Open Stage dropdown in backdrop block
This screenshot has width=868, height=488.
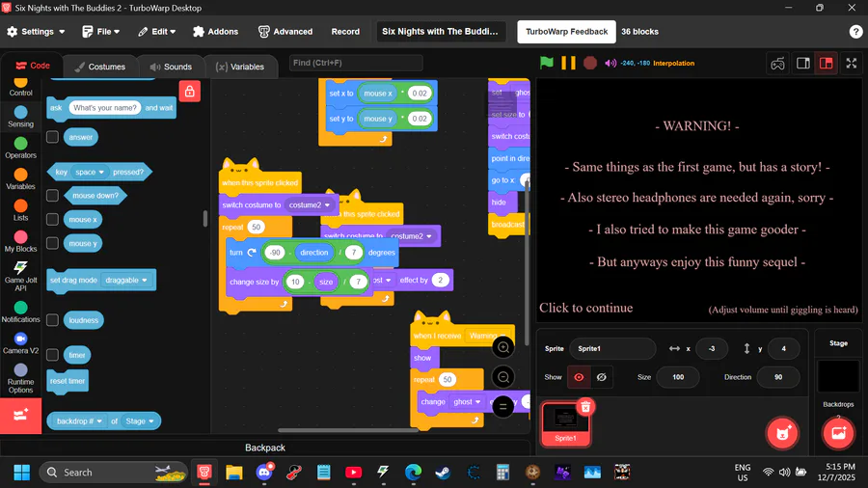coord(139,421)
